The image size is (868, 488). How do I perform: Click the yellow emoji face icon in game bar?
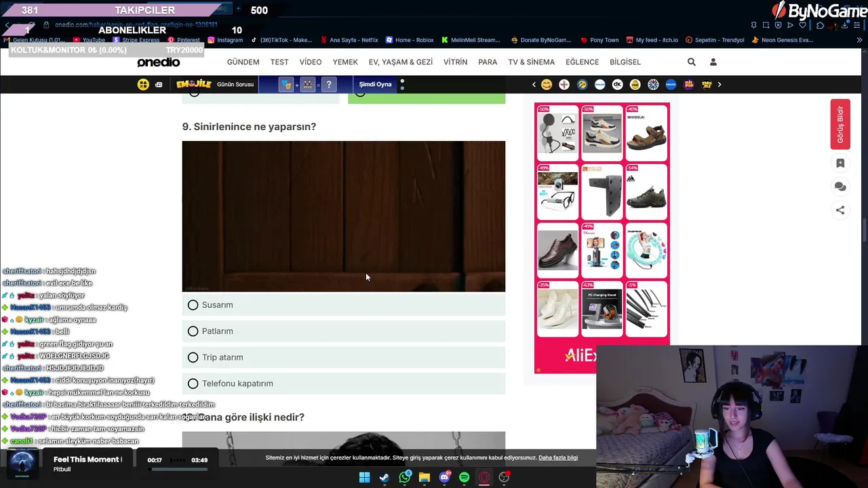143,85
